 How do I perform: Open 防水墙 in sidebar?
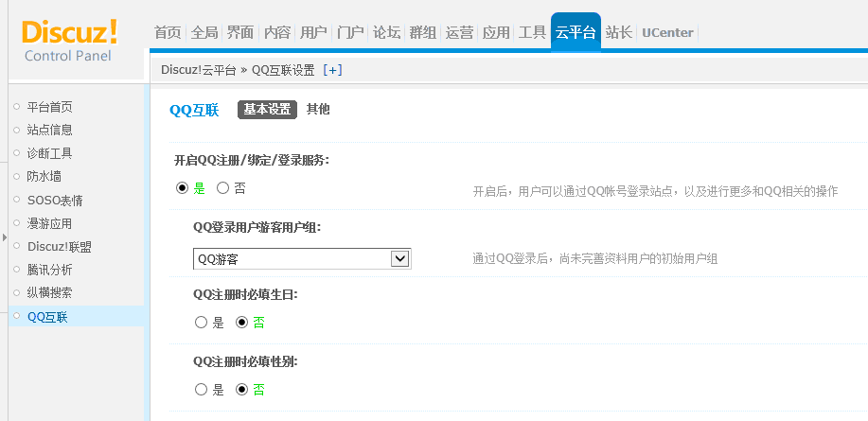coord(44,177)
